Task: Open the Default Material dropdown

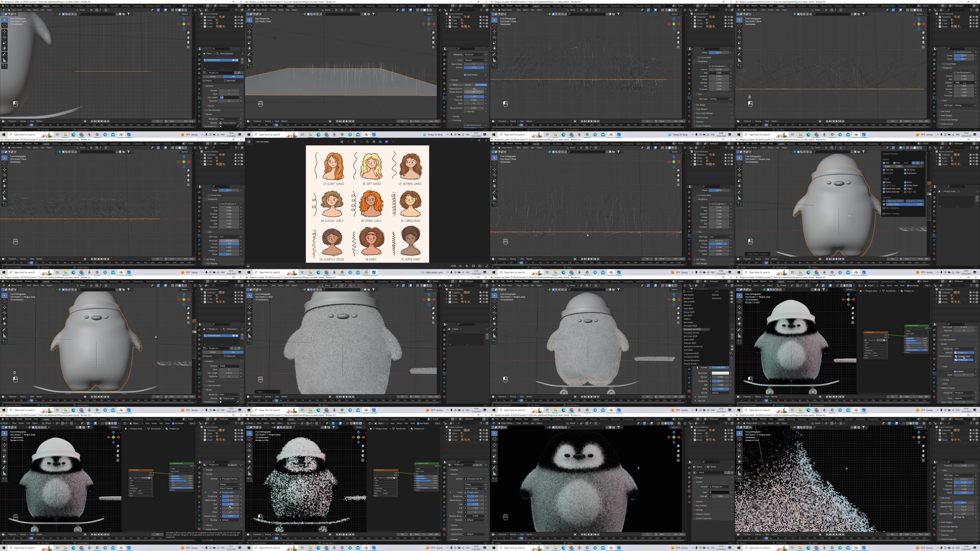Action: [x=230, y=123]
